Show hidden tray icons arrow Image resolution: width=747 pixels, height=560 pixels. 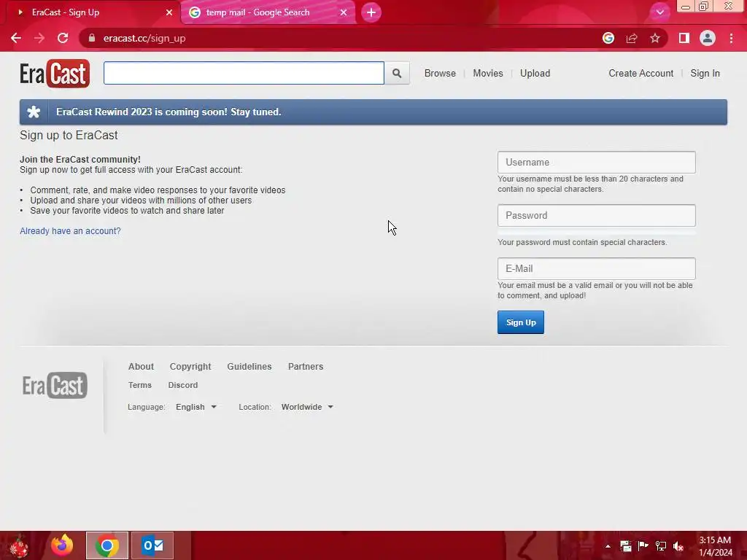click(x=608, y=546)
